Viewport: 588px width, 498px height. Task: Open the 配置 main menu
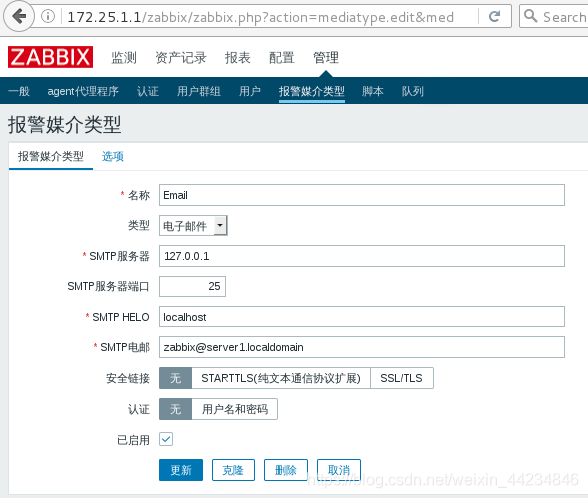[282, 58]
